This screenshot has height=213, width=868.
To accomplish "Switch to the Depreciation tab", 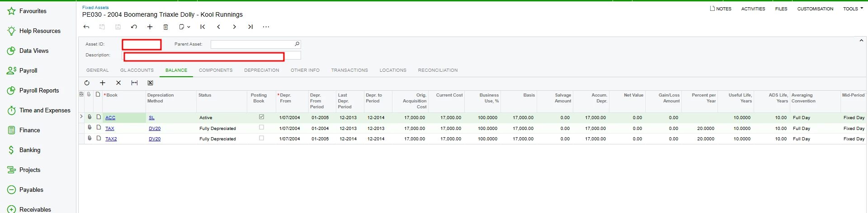I will point(262,70).
